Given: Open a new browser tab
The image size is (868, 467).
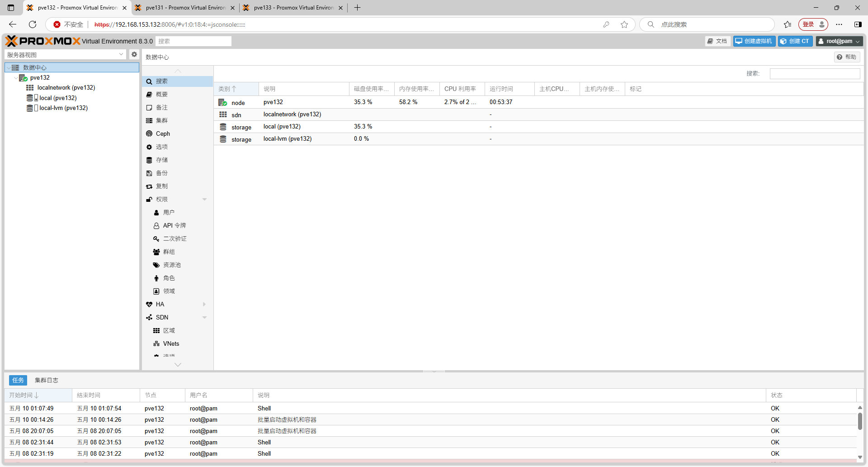Looking at the screenshot, I should [x=357, y=8].
